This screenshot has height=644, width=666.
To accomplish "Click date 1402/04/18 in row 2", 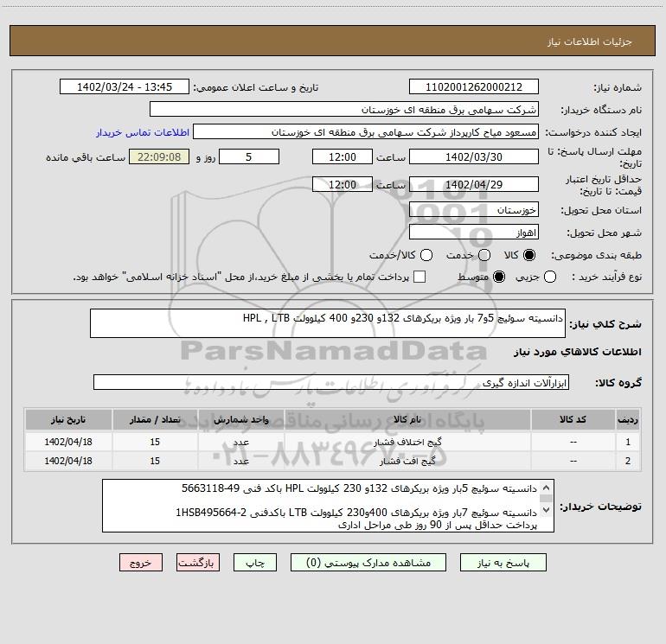I will pyautogui.click(x=68, y=461).
